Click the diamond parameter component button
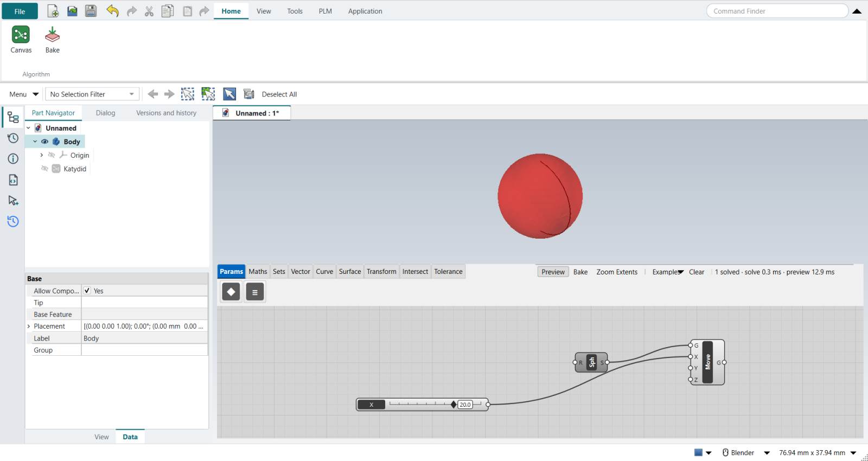Image resolution: width=868 pixels, height=461 pixels. pos(231,292)
